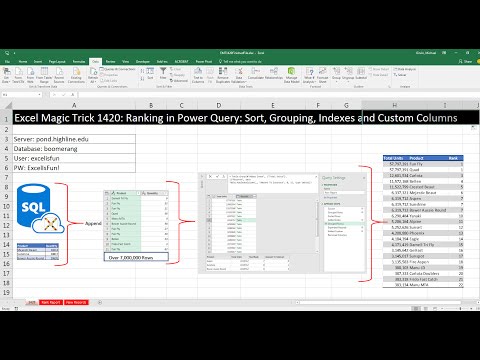Sort A to Z ascending
Image resolution: width=480 pixels, height=360 pixels.
point(142,71)
